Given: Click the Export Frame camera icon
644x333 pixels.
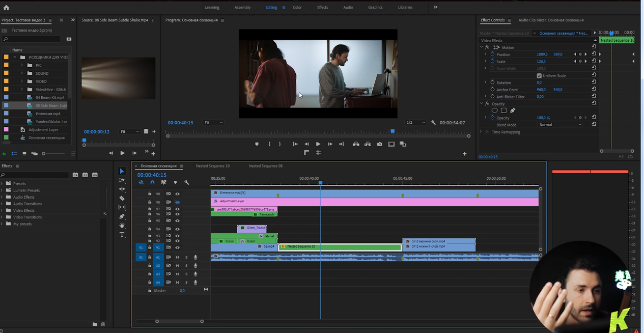Looking at the screenshot, I should click(379, 144).
